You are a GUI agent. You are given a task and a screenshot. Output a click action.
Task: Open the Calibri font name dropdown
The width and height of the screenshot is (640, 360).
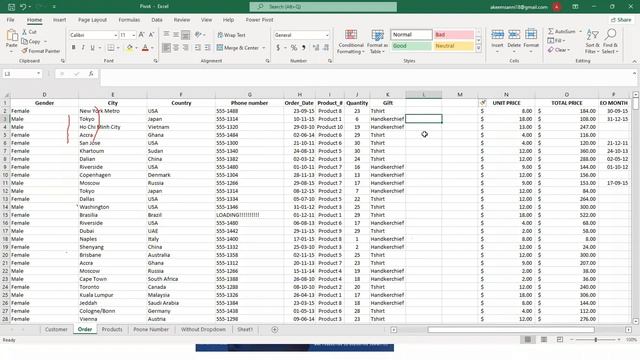coord(116,35)
